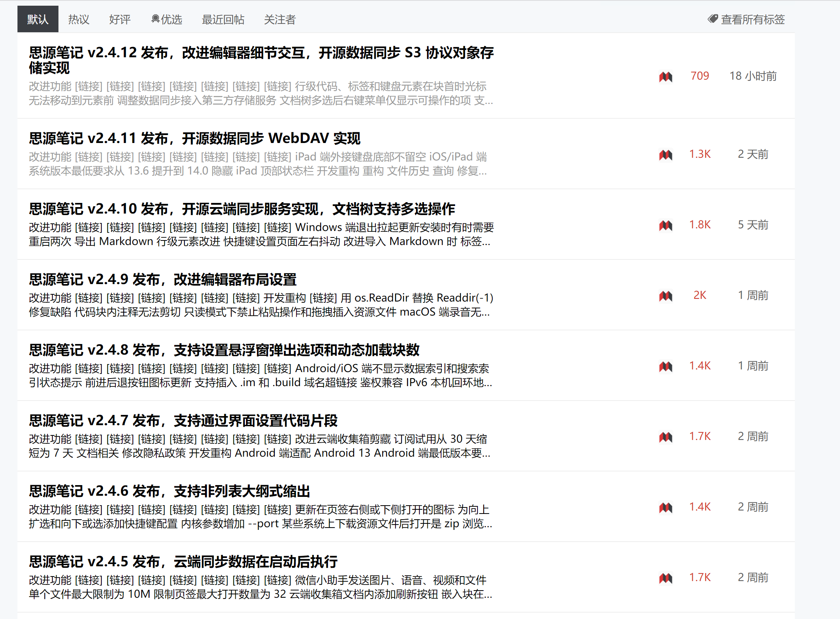Switch to the 好评 tab
Screen dimensions: 840x619
[120, 19]
